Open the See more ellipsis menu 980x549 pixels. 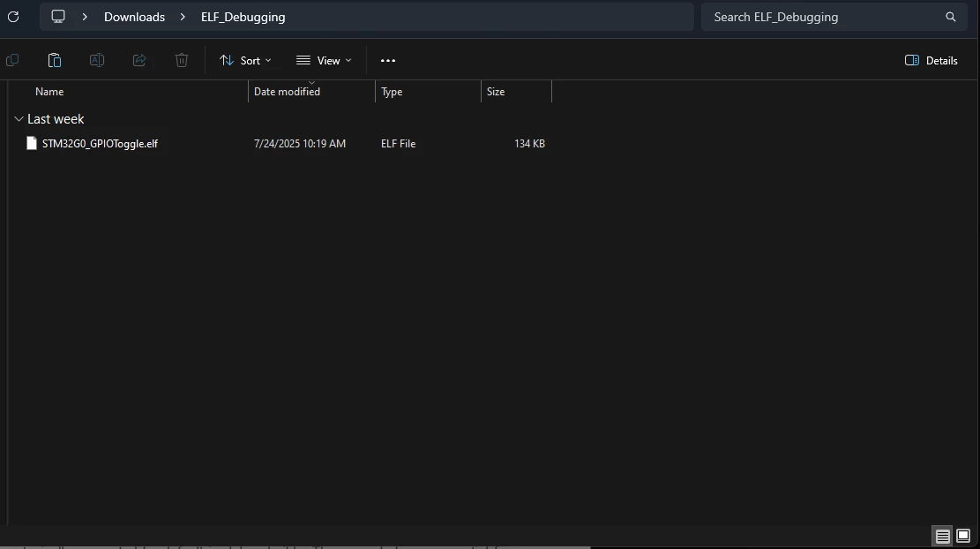[x=388, y=61]
